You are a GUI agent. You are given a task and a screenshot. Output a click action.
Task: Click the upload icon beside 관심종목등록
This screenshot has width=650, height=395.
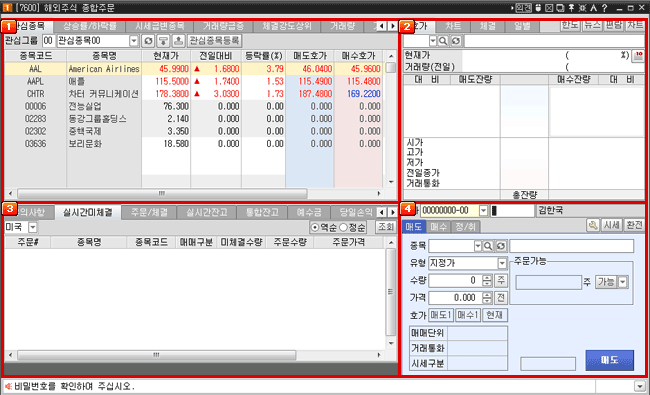pyautogui.click(x=179, y=41)
